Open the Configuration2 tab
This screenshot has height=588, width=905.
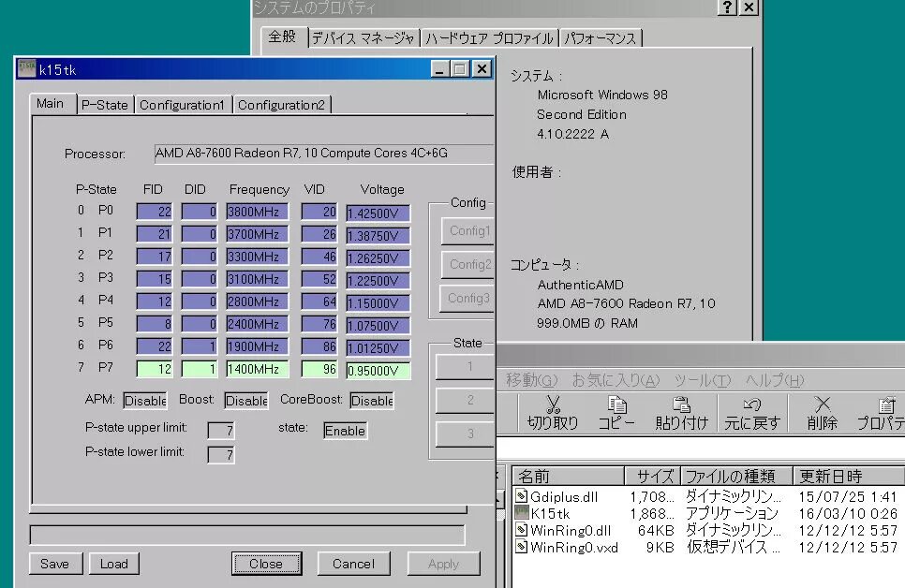coord(282,105)
